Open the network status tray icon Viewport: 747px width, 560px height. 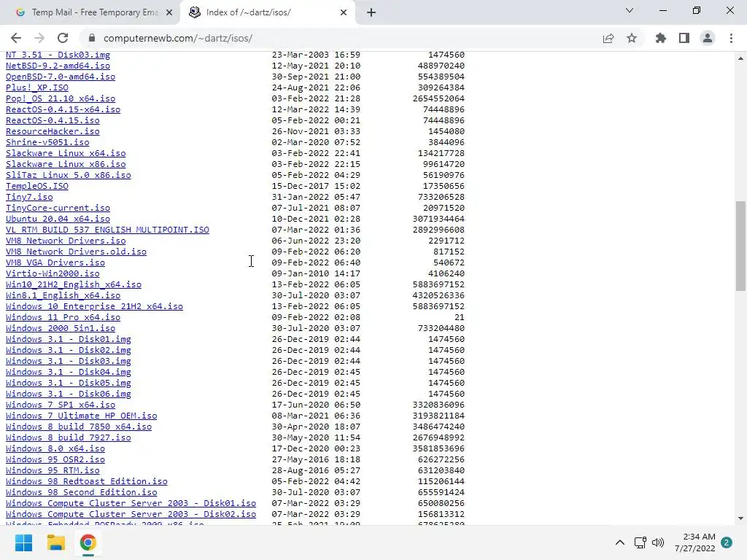(x=640, y=542)
